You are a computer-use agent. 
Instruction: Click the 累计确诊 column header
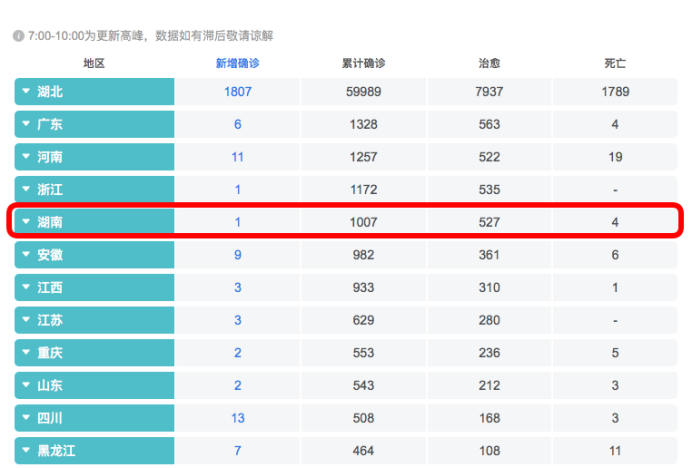[363, 64]
